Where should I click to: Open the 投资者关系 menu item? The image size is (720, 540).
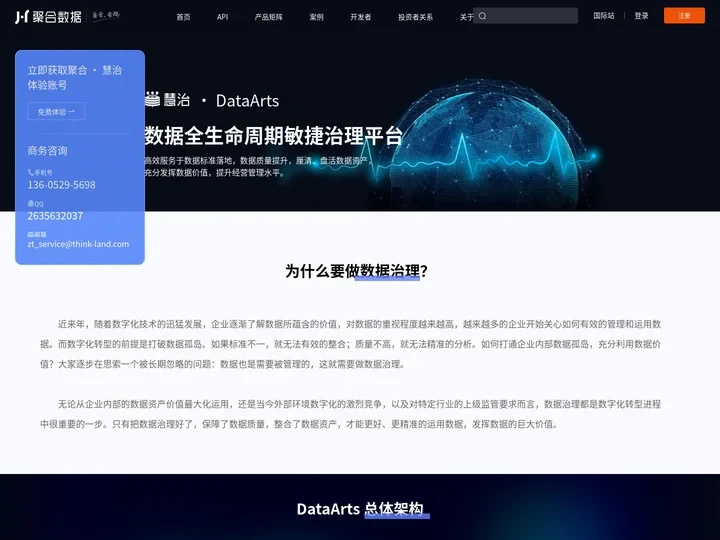[415, 17]
